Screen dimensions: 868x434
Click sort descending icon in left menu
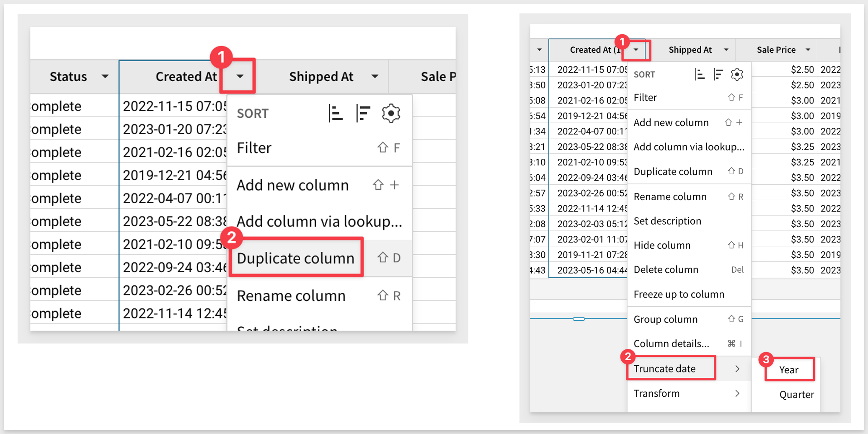(x=363, y=114)
